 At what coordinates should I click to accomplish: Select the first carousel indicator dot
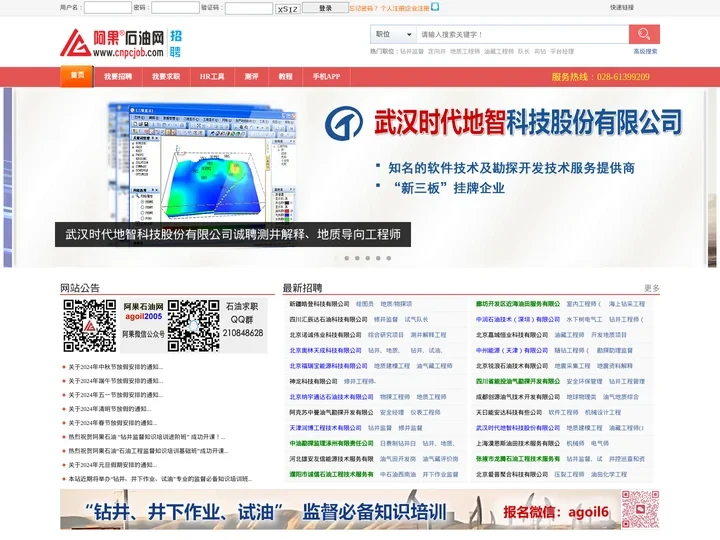point(336,258)
